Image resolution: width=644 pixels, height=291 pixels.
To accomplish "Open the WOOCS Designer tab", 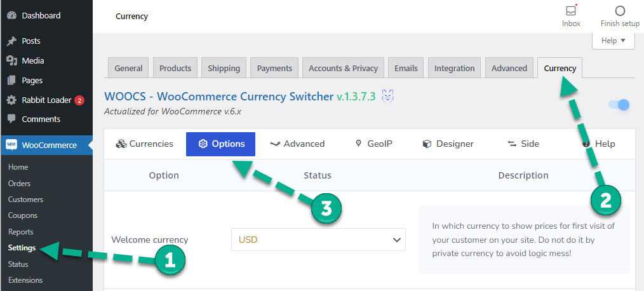I will pos(448,144).
